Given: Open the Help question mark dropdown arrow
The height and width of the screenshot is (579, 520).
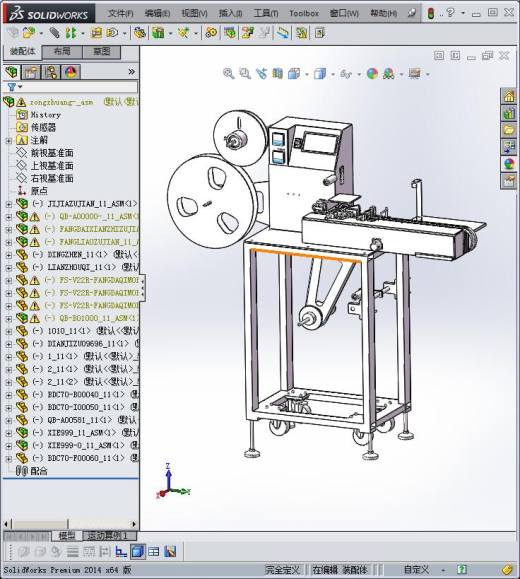Looking at the screenshot, I should click(463, 13).
